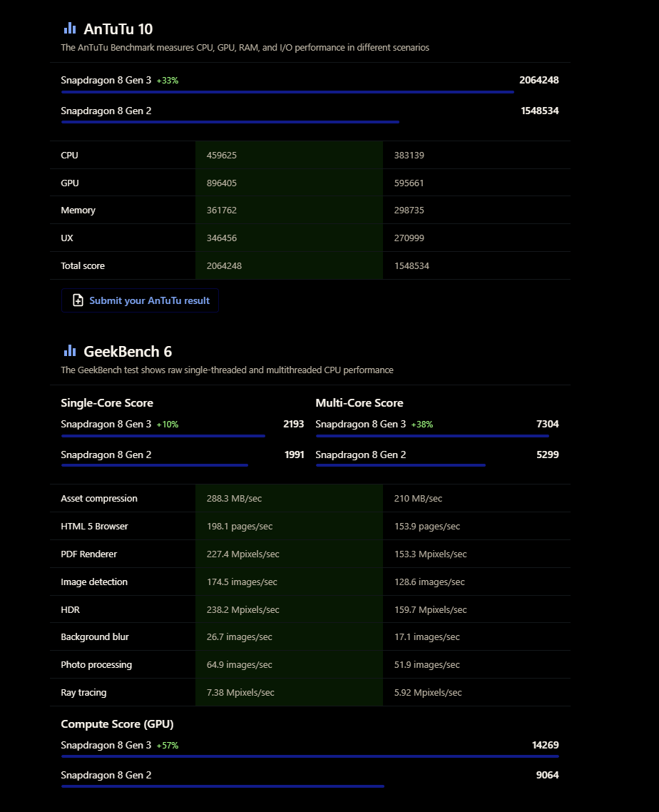Click the 2064248 score above AnTuTu bar
The image size is (659, 812).
(x=539, y=80)
